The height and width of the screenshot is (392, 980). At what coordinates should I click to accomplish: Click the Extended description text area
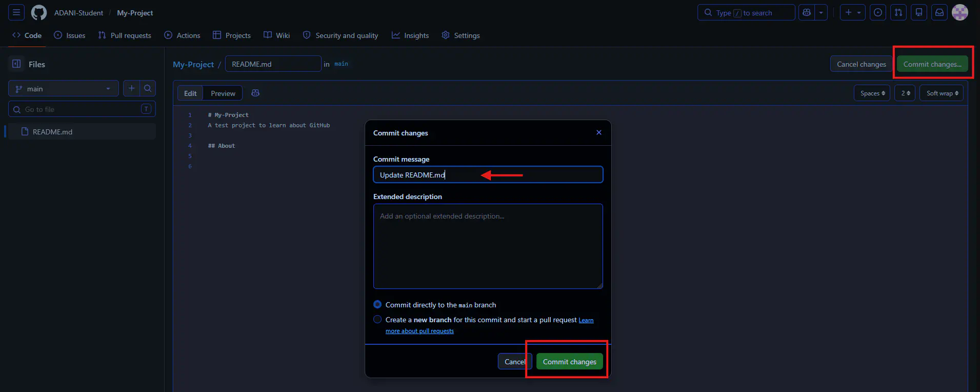(x=488, y=246)
